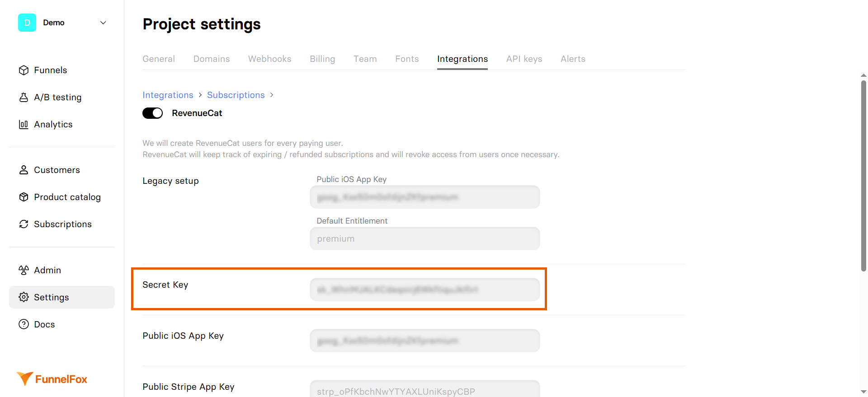Click the Secret Key input field
The height and width of the screenshot is (397, 868).
tap(425, 290)
